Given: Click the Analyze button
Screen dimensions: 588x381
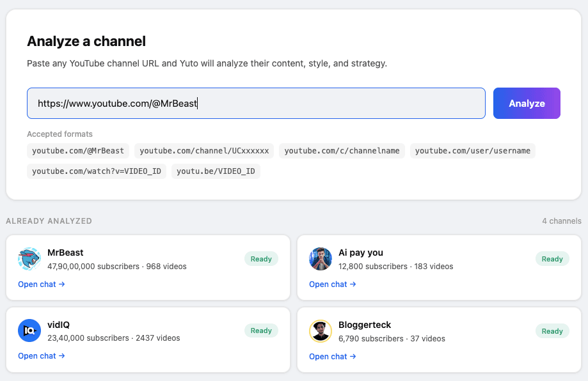Looking at the screenshot, I should tap(527, 104).
